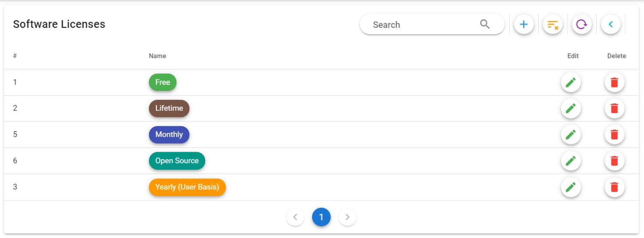Collapse panel with the teal chevron icon
This screenshot has width=644, height=238.
coord(611,24)
